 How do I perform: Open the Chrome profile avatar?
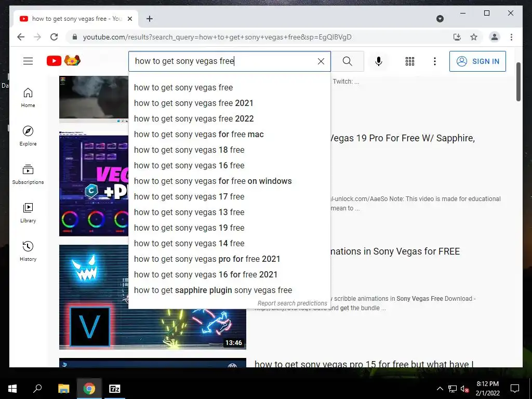pyautogui.click(x=495, y=37)
